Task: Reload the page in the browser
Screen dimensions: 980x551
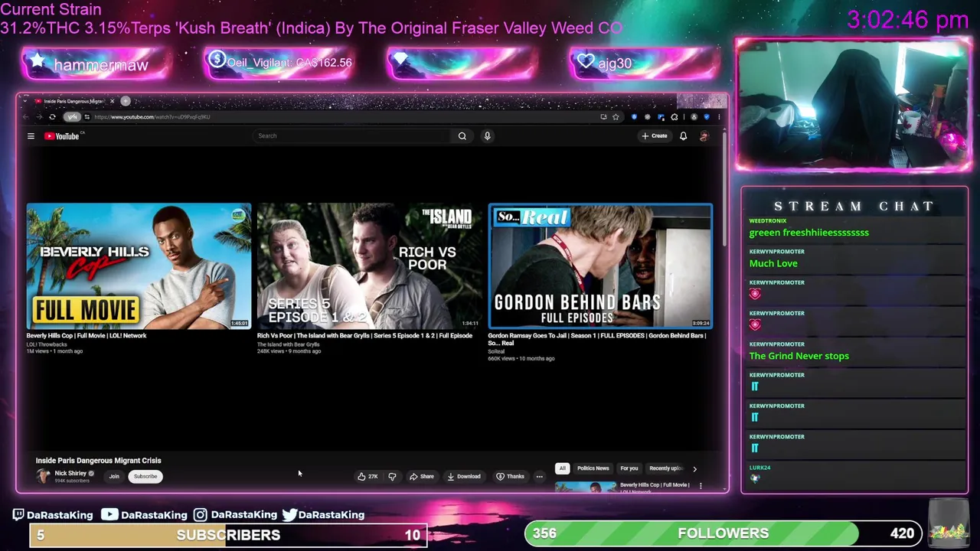Action: [x=52, y=117]
